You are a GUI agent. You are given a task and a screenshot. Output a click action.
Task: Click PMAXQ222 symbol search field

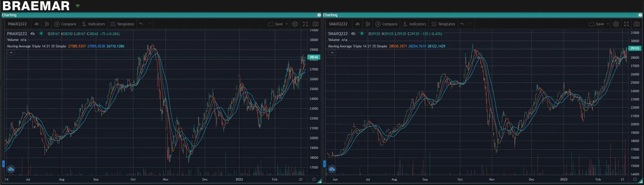[17, 24]
